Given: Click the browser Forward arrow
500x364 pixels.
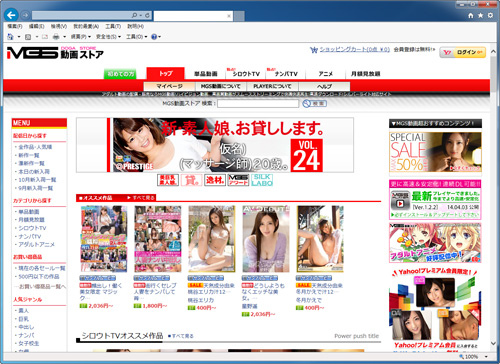Looking at the screenshot, I should pyautogui.click(x=25, y=15).
